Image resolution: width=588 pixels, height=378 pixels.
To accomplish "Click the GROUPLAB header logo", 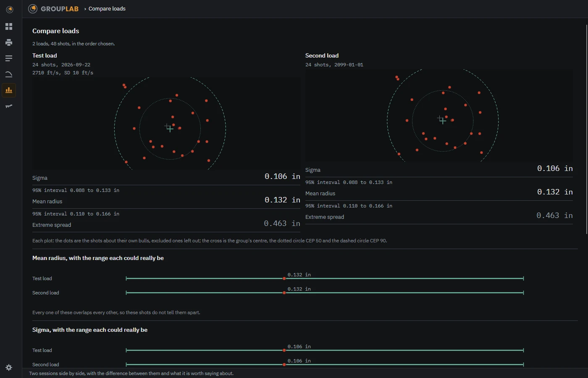I will [53, 9].
